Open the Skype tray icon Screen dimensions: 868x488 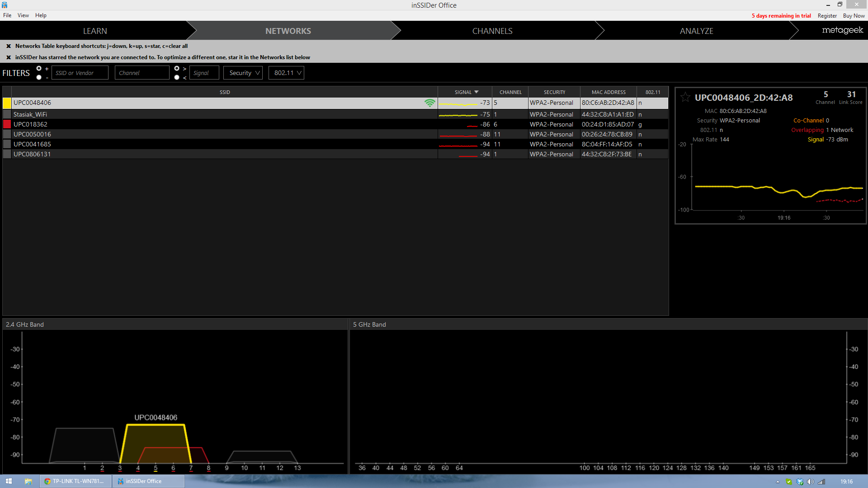click(x=789, y=482)
